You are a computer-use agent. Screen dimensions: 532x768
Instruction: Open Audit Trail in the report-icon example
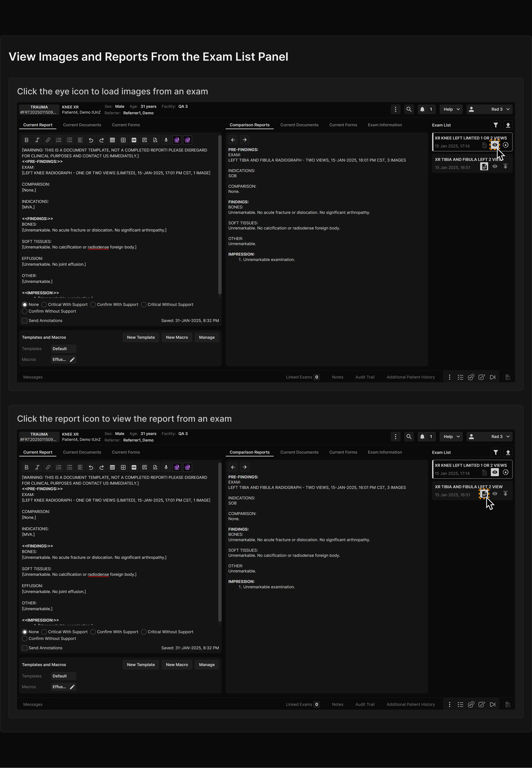365,705
